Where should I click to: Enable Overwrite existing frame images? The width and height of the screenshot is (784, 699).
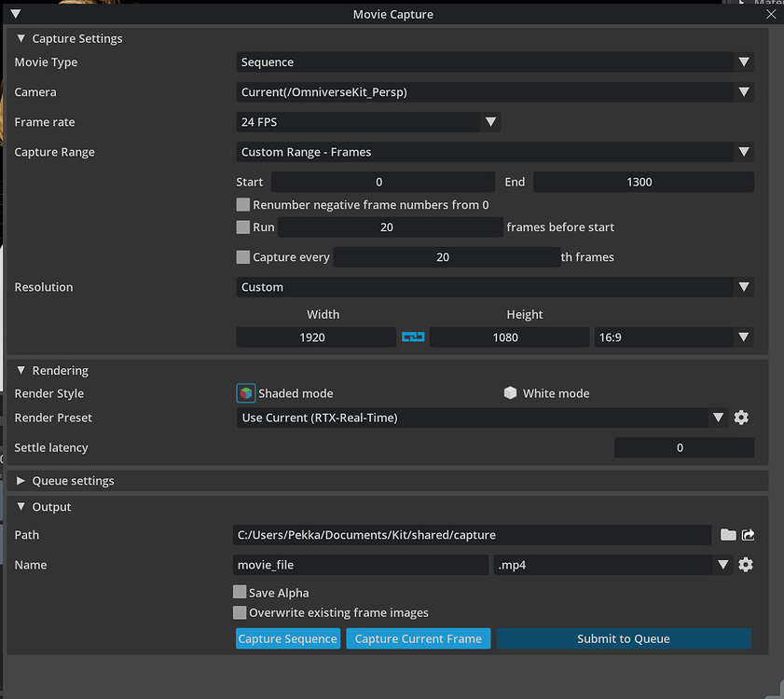[241, 613]
